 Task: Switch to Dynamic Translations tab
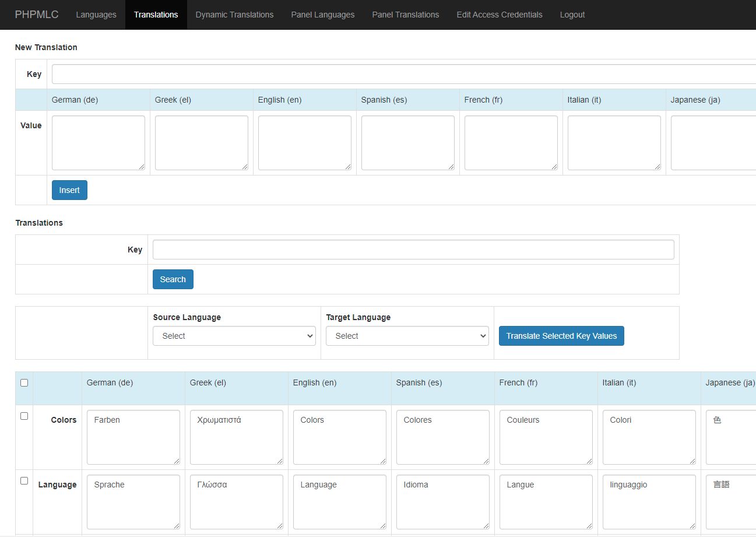click(x=234, y=15)
